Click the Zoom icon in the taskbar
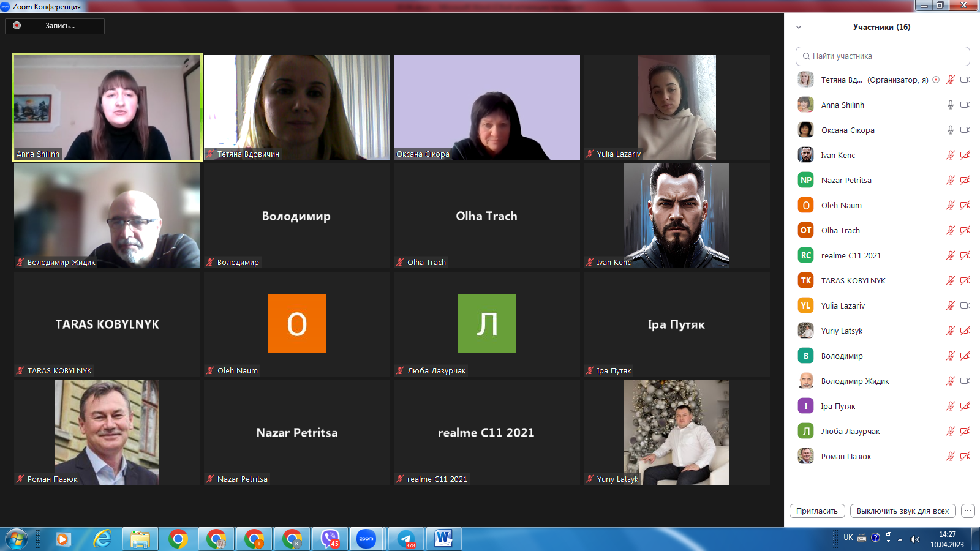Viewport: 980px width, 551px height. point(366,539)
